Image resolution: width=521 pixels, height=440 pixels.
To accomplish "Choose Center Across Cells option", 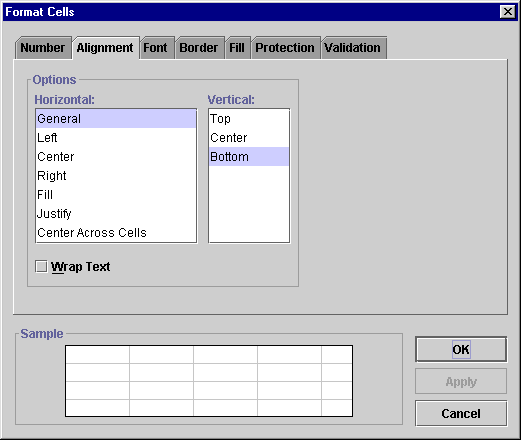I will (x=116, y=233).
